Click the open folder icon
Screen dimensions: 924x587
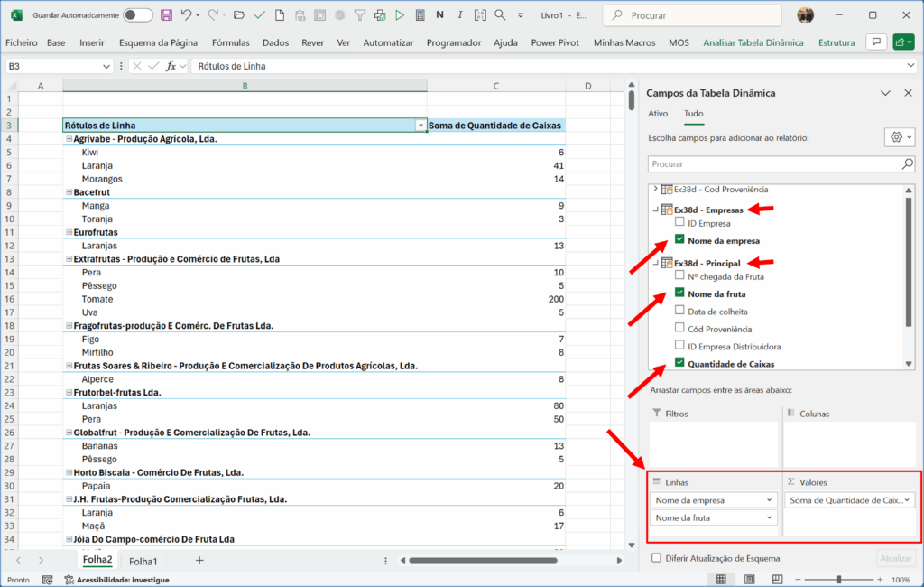(x=238, y=15)
